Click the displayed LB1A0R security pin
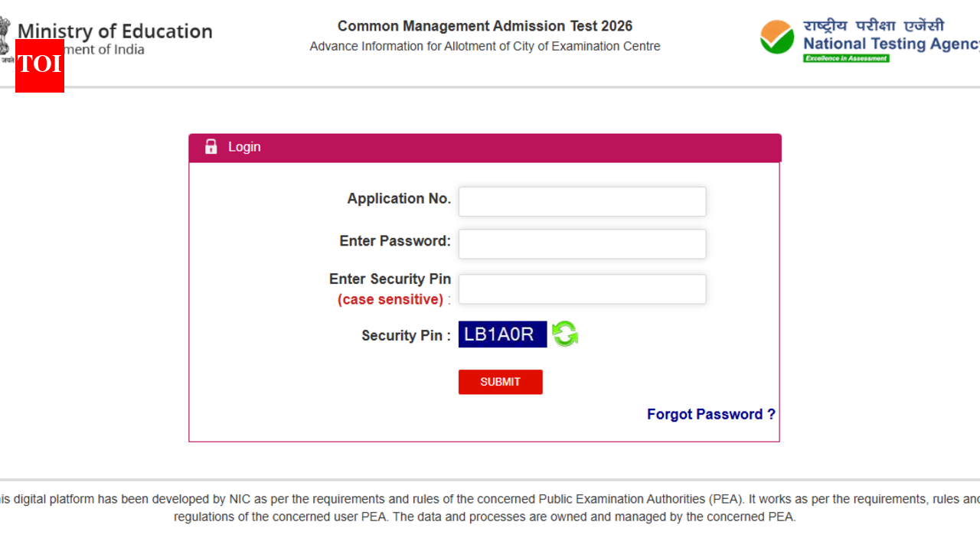The width and height of the screenshot is (980, 551). [x=501, y=334]
